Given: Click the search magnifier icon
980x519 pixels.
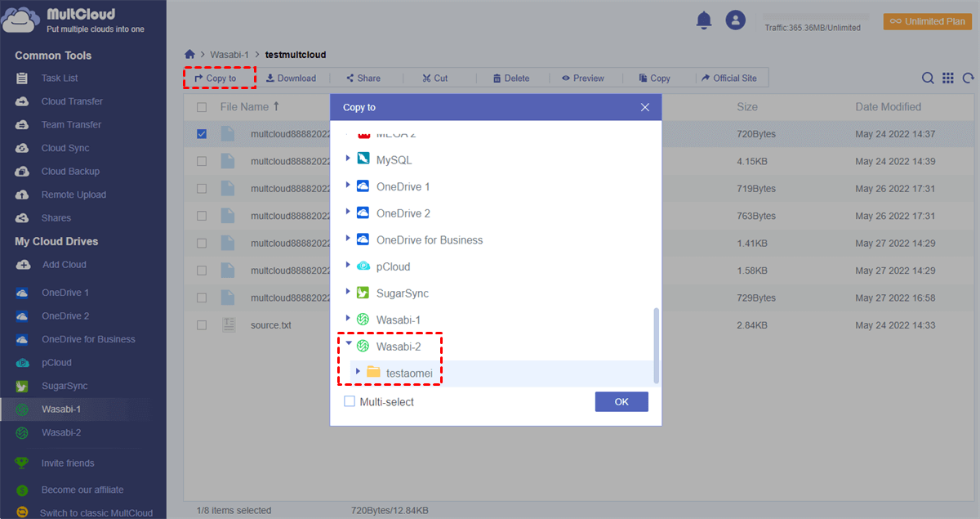Looking at the screenshot, I should point(928,78).
